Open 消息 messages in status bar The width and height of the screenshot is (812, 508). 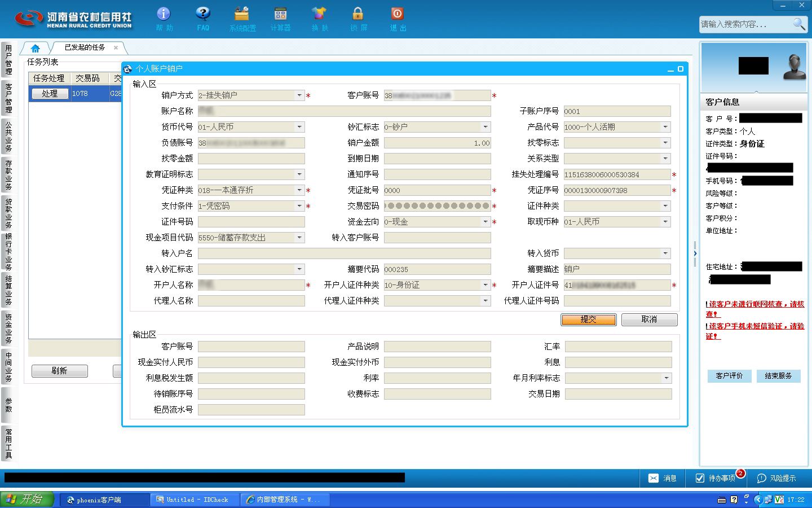point(663,478)
